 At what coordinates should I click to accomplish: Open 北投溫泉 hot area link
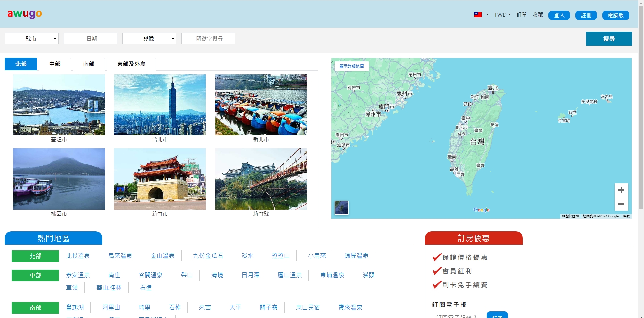coord(78,256)
